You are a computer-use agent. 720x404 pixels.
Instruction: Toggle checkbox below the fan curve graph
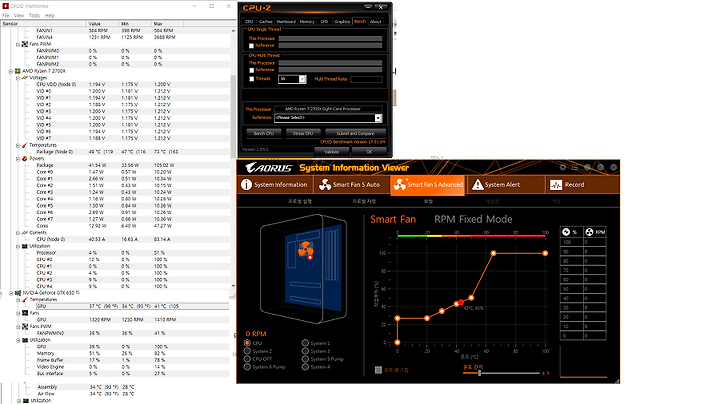tap(378, 370)
